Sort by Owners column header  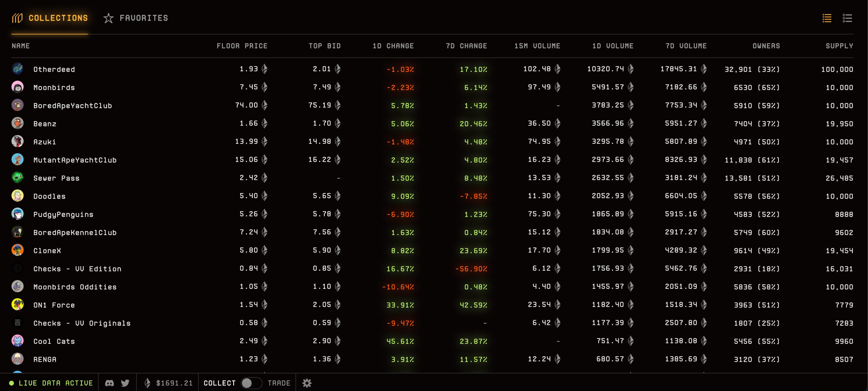766,46
